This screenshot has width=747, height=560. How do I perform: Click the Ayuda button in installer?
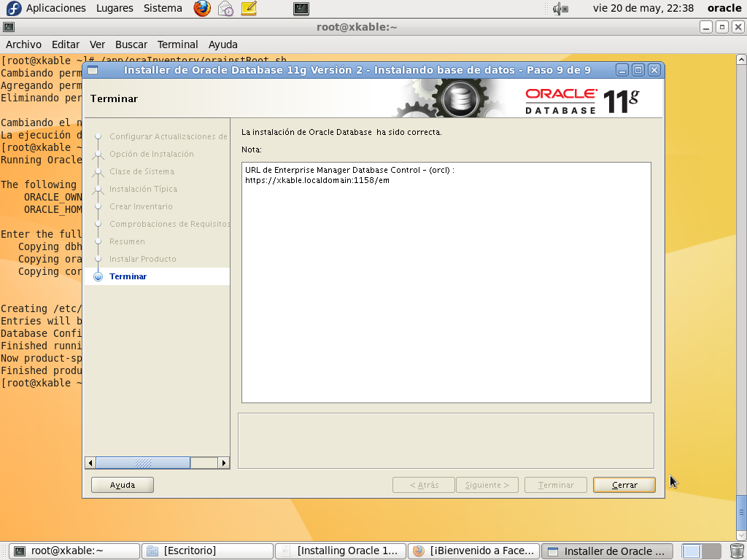pyautogui.click(x=123, y=485)
